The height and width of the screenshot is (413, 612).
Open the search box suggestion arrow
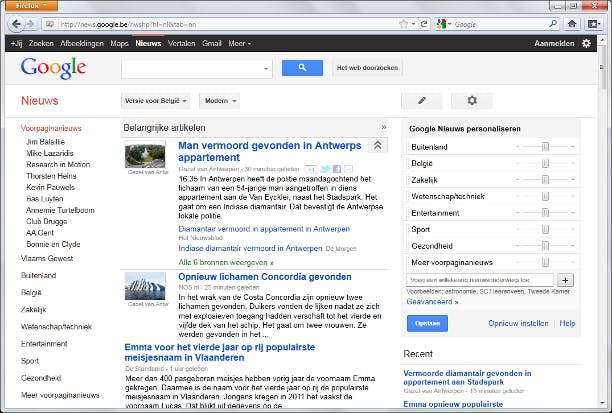266,69
